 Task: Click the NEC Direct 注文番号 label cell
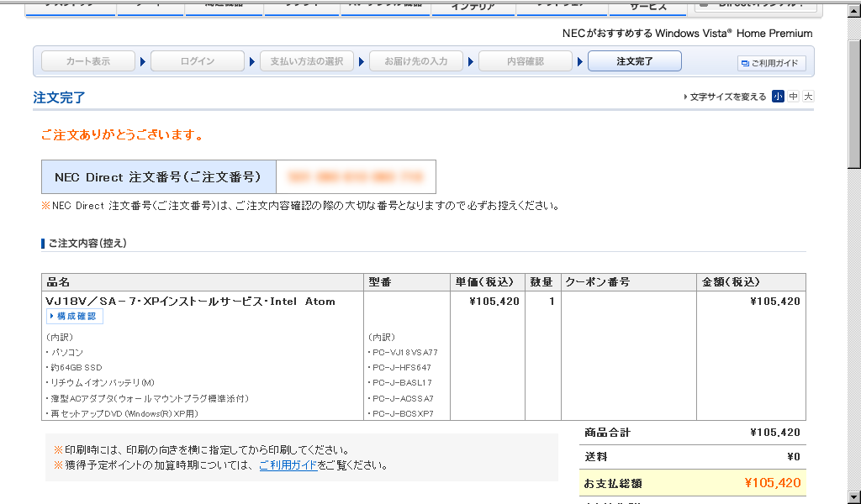[x=159, y=176]
